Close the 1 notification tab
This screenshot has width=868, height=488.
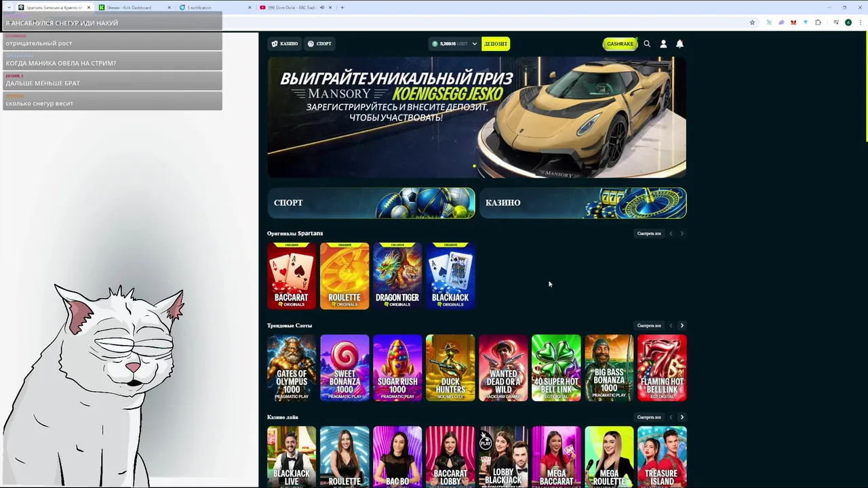coord(250,7)
